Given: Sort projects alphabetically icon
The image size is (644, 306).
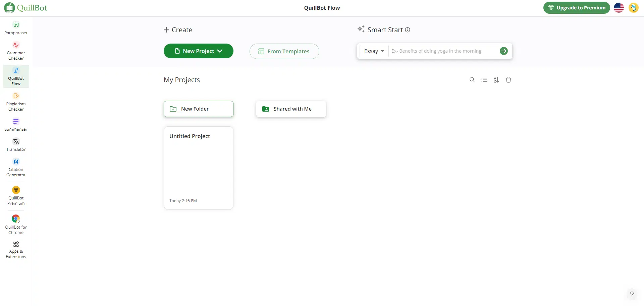Looking at the screenshot, I should pos(496,80).
